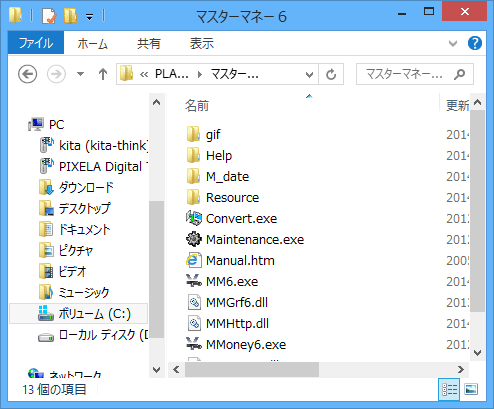Click the file list scroll right arrow

(x=460, y=369)
